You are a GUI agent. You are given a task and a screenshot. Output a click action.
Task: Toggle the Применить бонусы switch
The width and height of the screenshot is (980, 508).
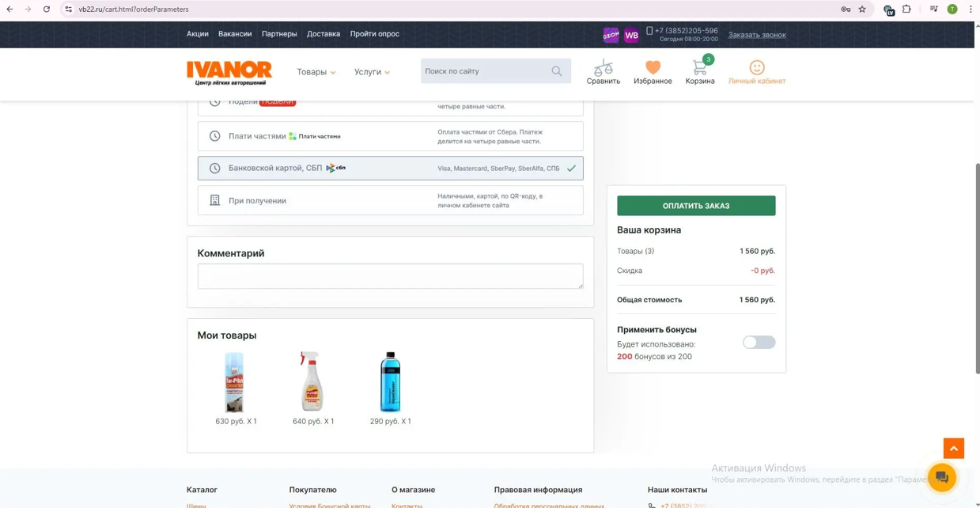[759, 343]
